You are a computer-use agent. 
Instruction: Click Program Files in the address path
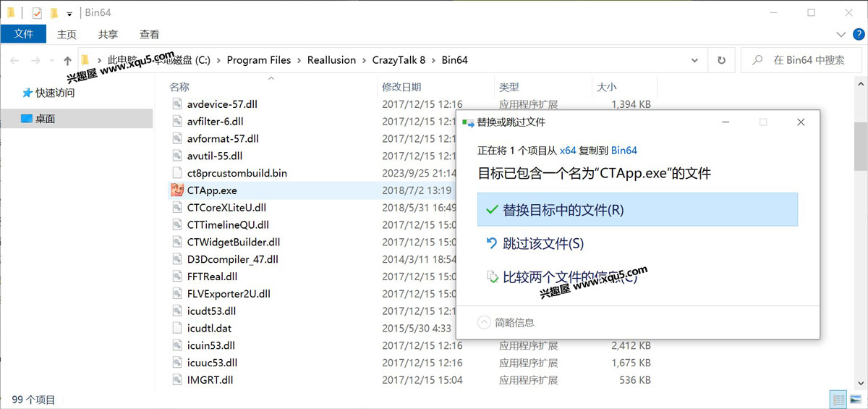258,60
